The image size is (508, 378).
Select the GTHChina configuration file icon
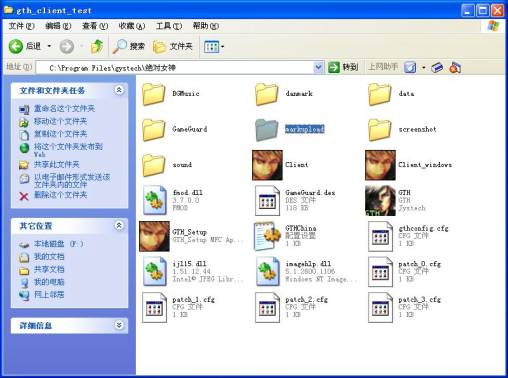click(x=267, y=236)
